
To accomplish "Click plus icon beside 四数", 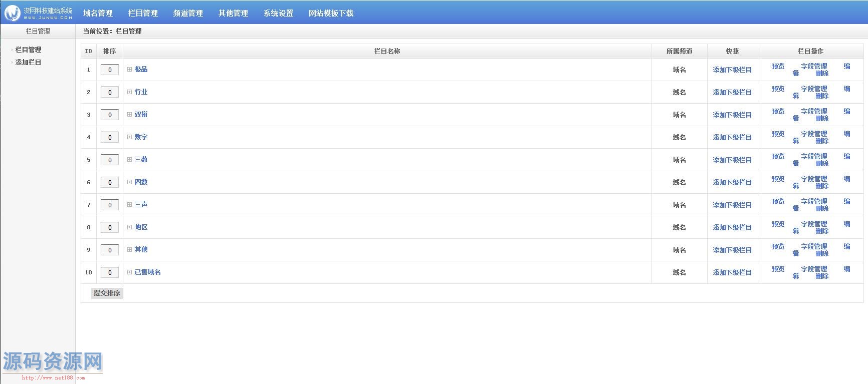I will pos(129,182).
